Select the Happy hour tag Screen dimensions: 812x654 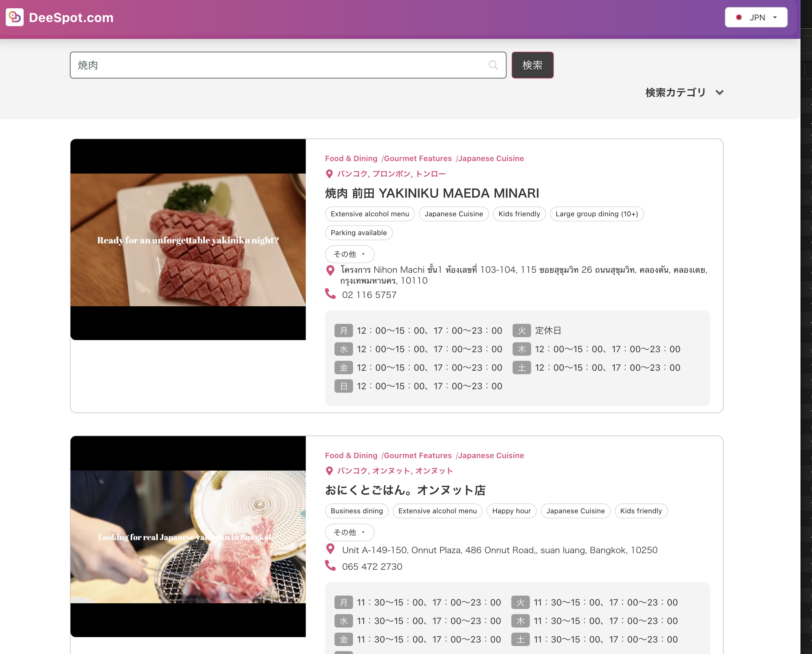(x=511, y=511)
